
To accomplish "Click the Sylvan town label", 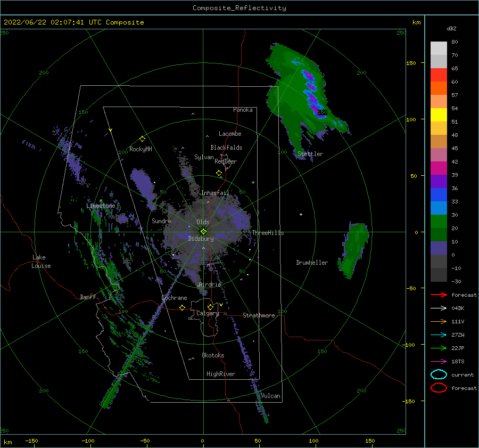I will [204, 157].
